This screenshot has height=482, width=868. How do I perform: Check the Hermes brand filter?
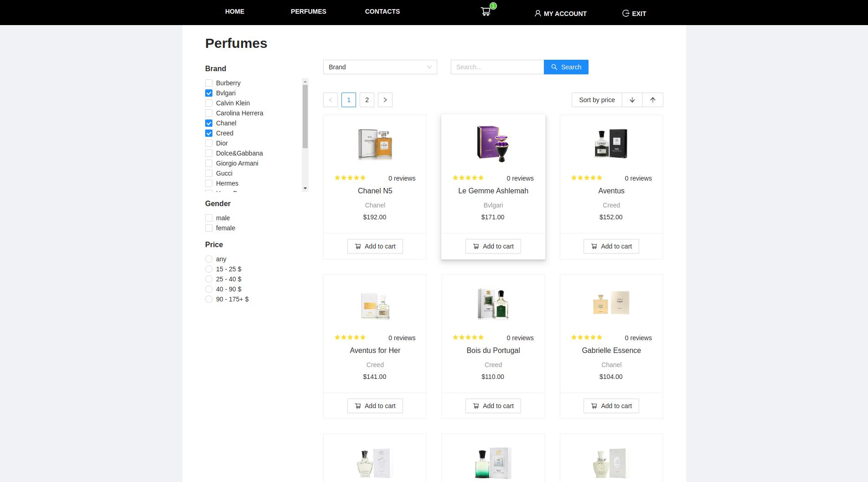point(209,183)
